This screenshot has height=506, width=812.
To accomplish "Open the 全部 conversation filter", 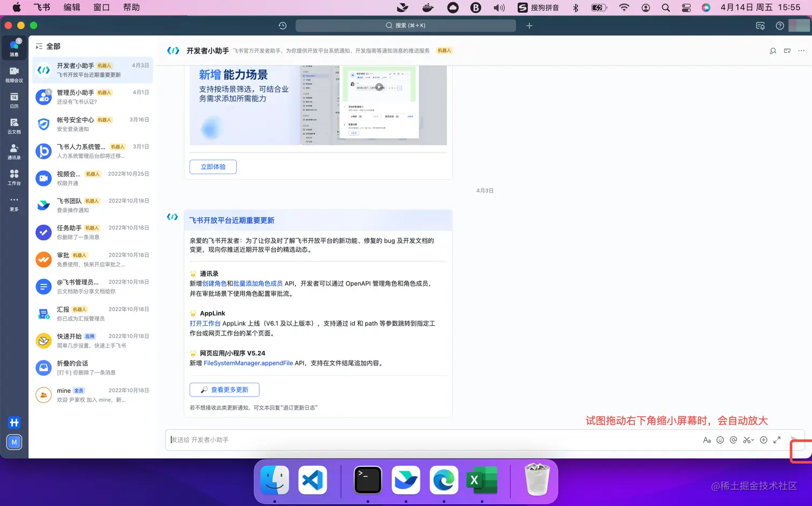I will [48, 47].
